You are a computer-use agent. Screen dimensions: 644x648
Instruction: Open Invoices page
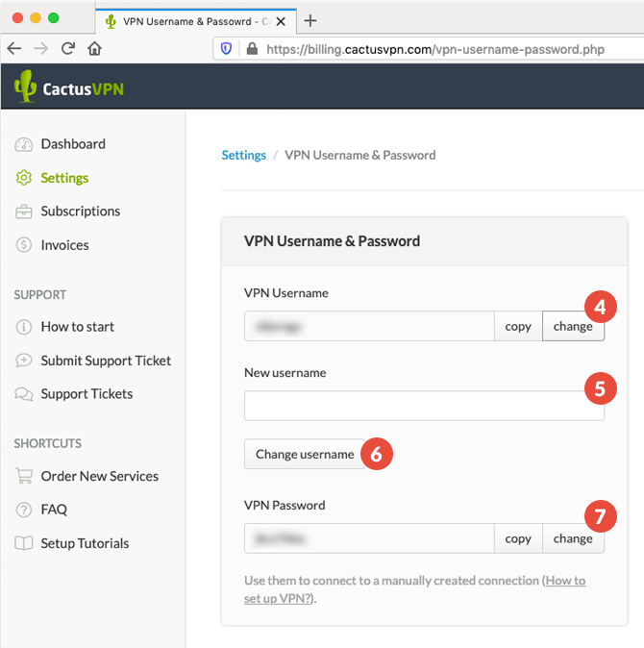(x=64, y=245)
